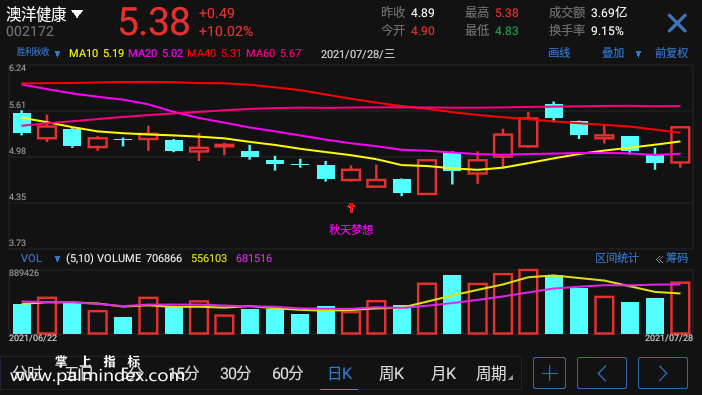Open the VOL indicator dropdown
Viewport: 702px width, 395px height.
[57, 259]
